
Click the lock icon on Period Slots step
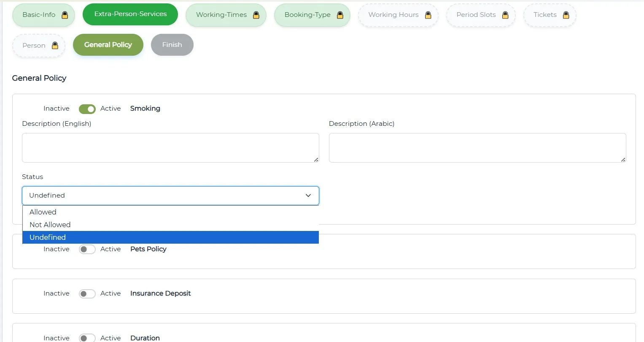tap(505, 15)
